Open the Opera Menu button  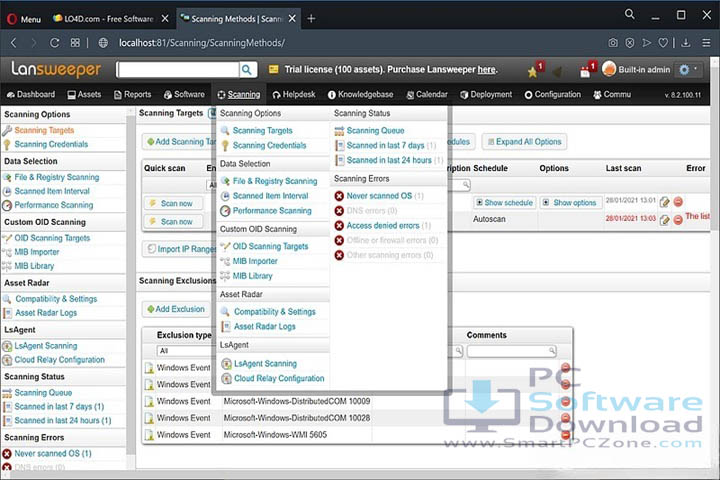tap(23, 18)
